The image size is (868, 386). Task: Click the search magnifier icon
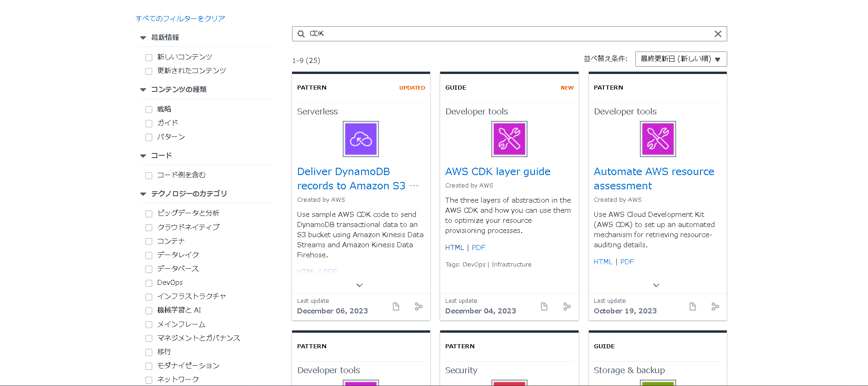tap(301, 34)
